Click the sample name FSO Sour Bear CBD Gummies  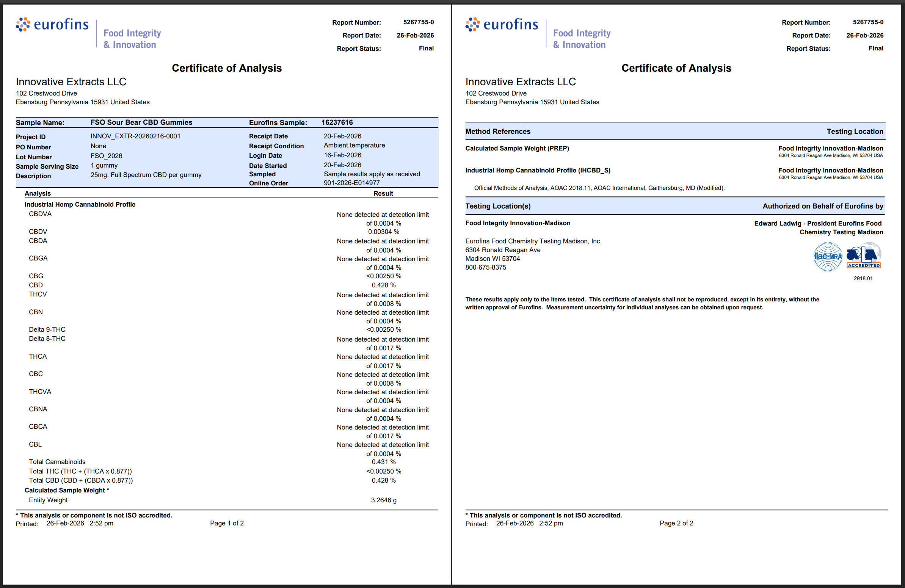pyautogui.click(x=141, y=122)
